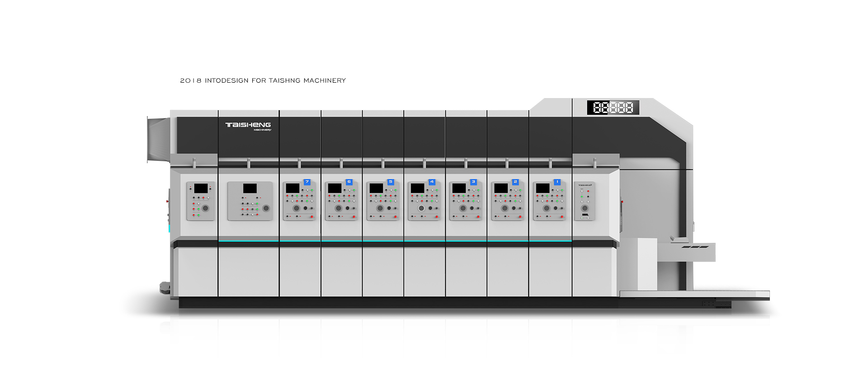
Task: Click the '2018 INTODESIGN FOR TAISHNG MACHINERY' caption
Action: point(263,80)
